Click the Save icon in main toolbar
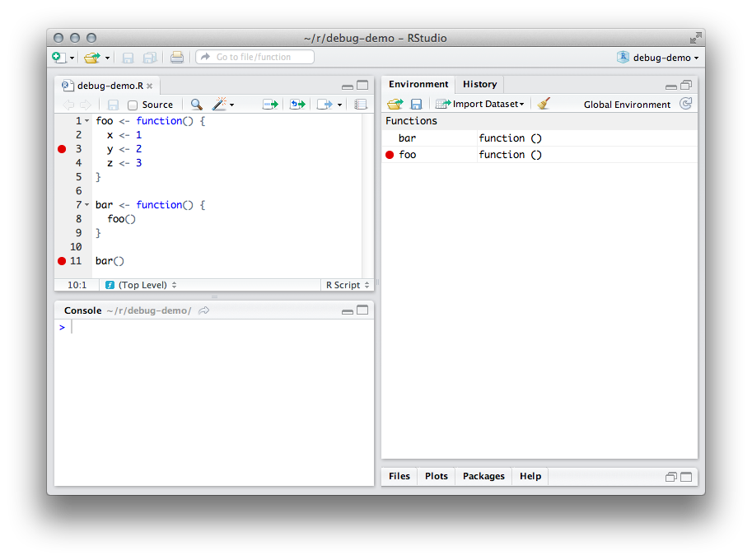This screenshot has width=752, height=560. 128,58
